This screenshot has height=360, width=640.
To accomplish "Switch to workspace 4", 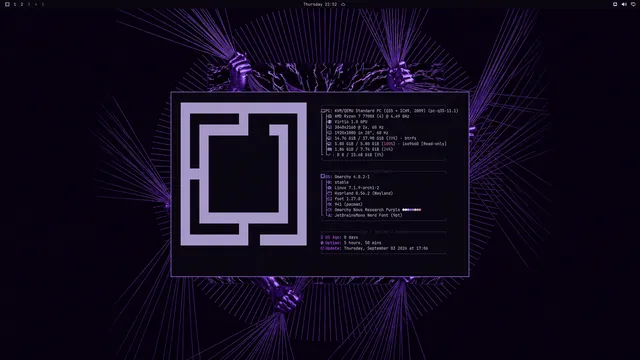I will pos(36,4).
